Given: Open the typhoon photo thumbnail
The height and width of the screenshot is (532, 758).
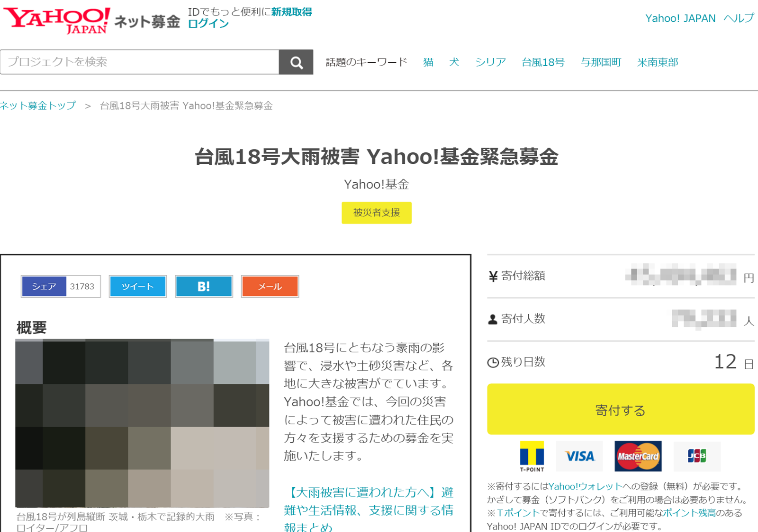Looking at the screenshot, I should 142,423.
